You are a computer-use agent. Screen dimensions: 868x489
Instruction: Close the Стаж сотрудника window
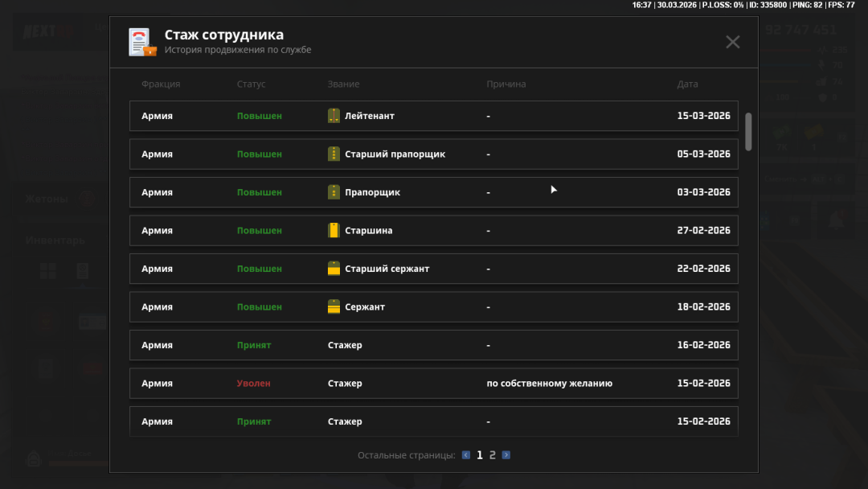pos(732,42)
